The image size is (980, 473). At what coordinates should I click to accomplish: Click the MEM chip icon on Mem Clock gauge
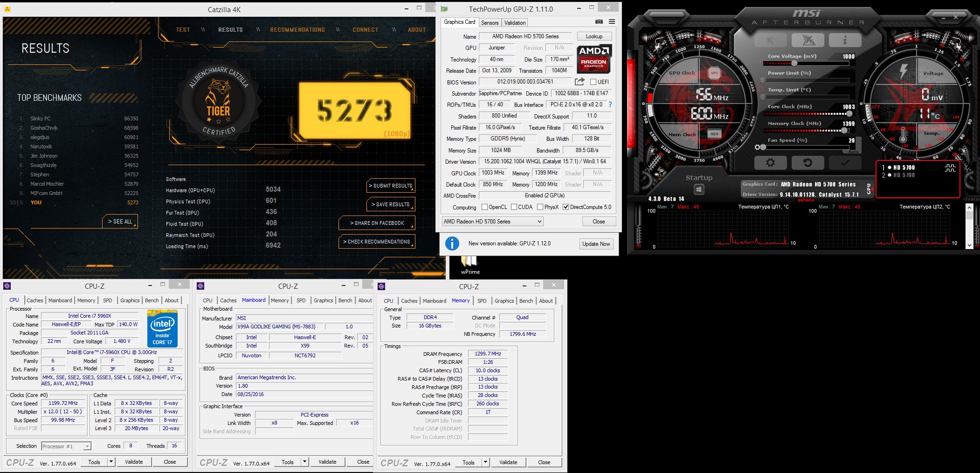[714, 134]
